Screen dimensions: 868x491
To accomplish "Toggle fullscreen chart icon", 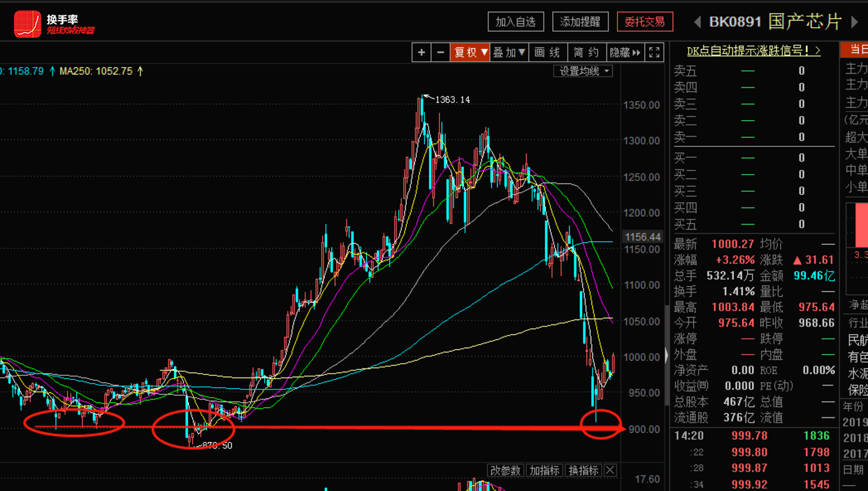I will [654, 52].
